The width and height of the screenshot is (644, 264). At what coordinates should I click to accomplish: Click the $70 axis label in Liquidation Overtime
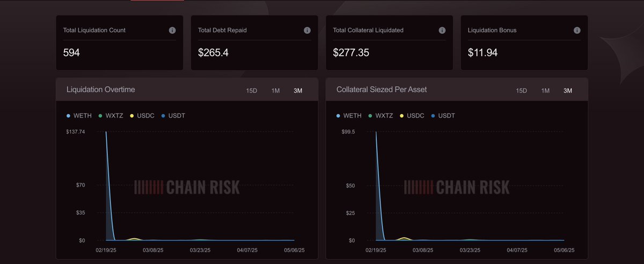coord(81,185)
